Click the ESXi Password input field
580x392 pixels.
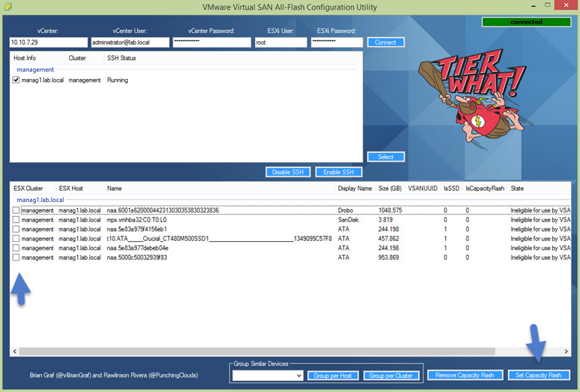337,42
